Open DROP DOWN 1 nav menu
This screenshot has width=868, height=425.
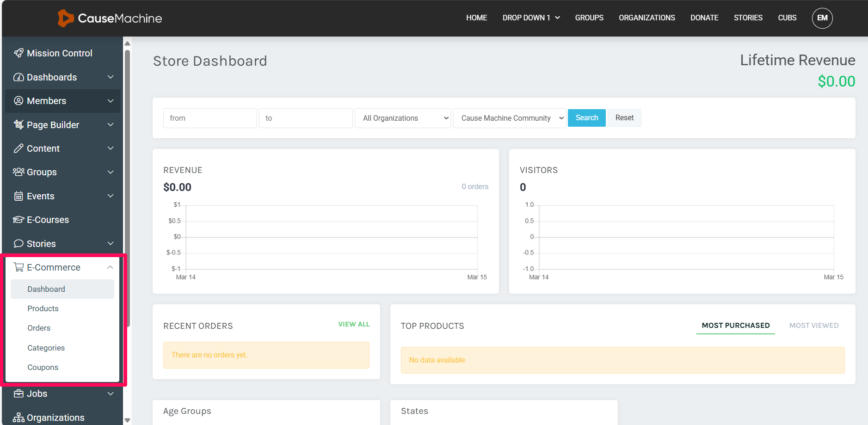[531, 18]
